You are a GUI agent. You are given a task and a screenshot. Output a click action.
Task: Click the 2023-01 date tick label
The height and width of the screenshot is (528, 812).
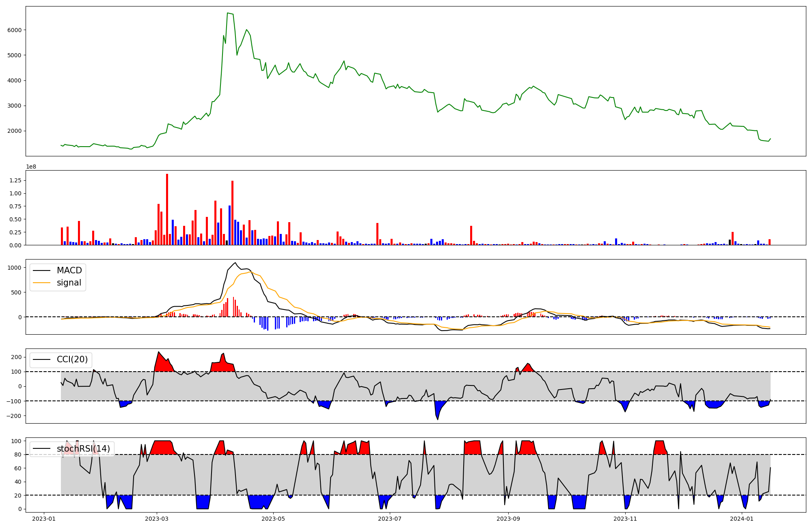tap(43, 519)
